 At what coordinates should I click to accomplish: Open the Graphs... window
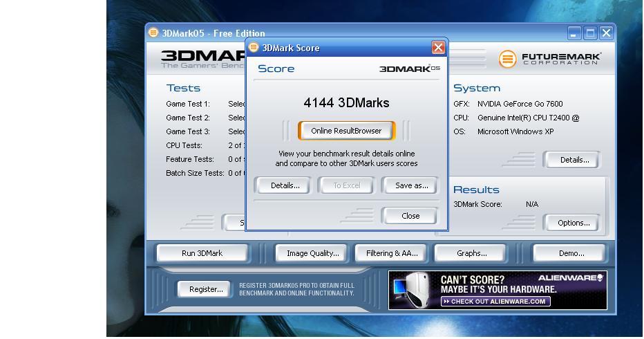coord(471,253)
